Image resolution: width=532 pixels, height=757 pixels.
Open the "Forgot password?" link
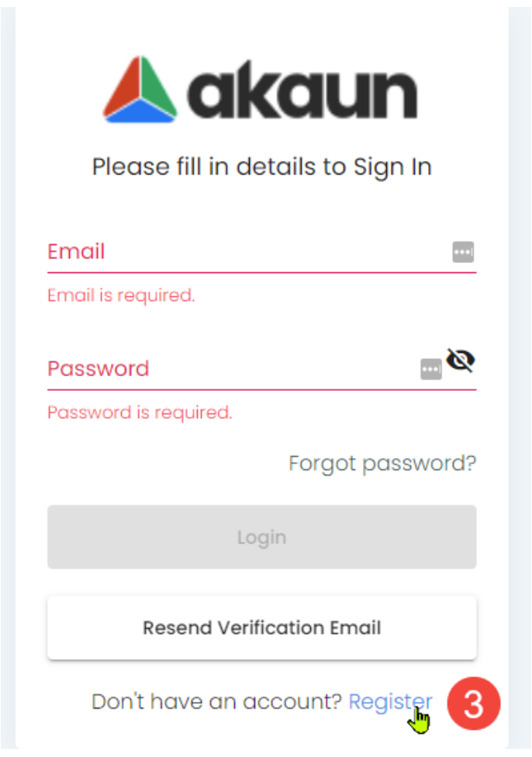382,463
